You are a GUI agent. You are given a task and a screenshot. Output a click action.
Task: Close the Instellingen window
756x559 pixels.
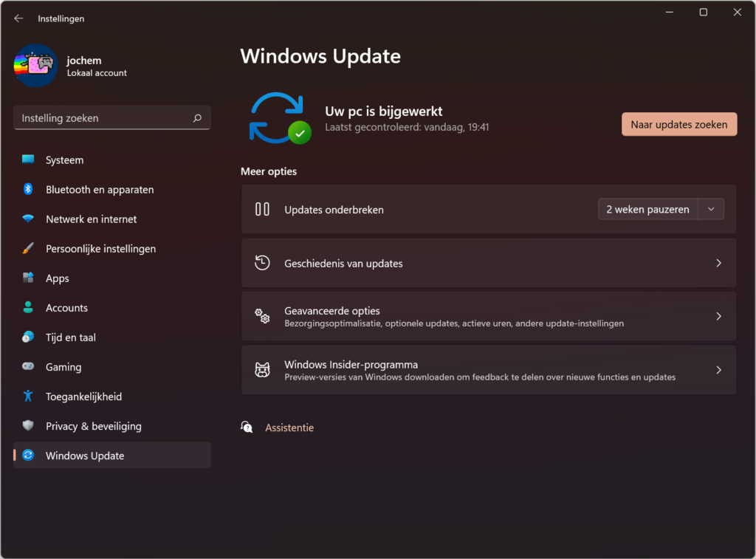pos(738,12)
